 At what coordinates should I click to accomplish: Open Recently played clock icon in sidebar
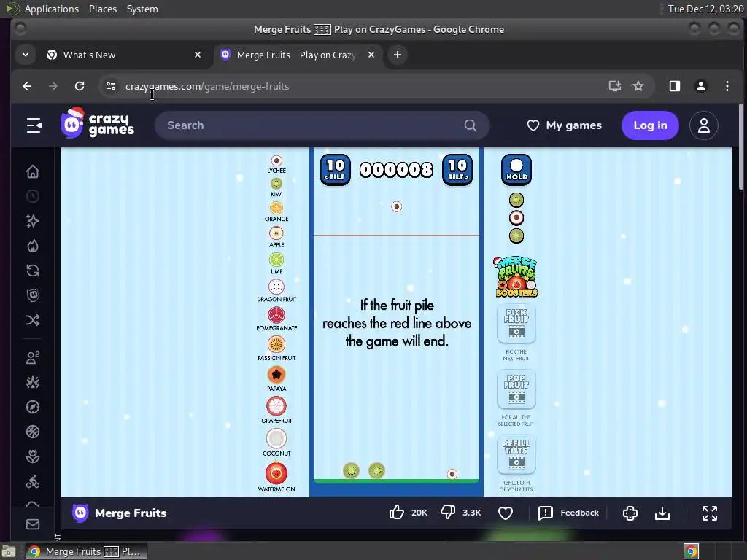click(x=33, y=196)
